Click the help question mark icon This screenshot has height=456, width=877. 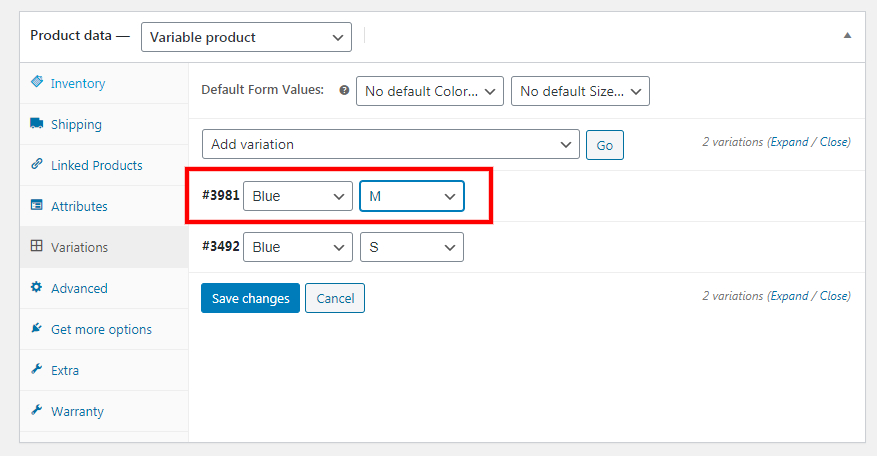[x=345, y=90]
